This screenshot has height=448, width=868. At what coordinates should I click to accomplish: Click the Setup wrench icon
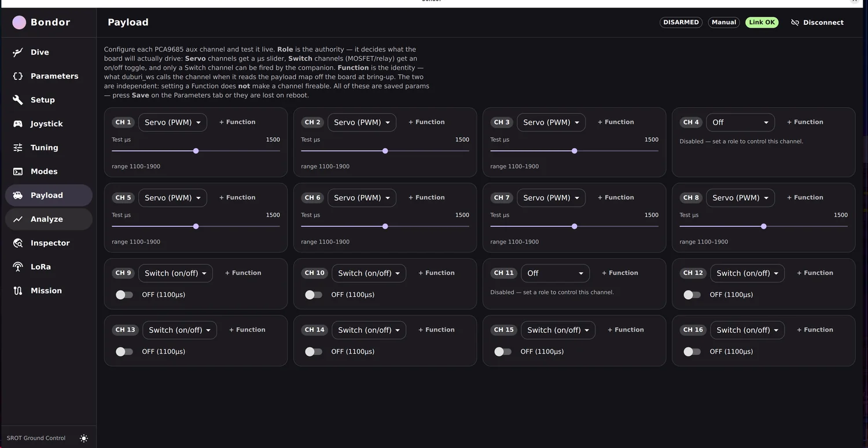tap(18, 100)
